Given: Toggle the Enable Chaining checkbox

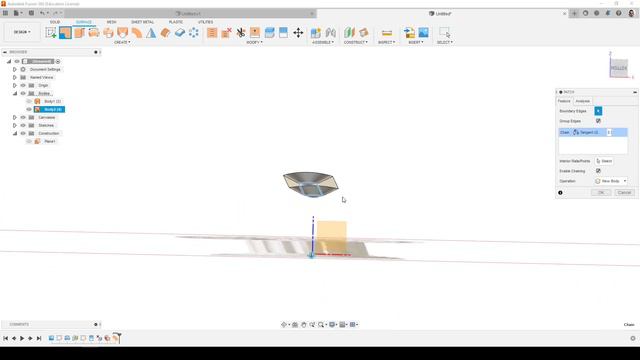Looking at the screenshot, I should point(598,171).
